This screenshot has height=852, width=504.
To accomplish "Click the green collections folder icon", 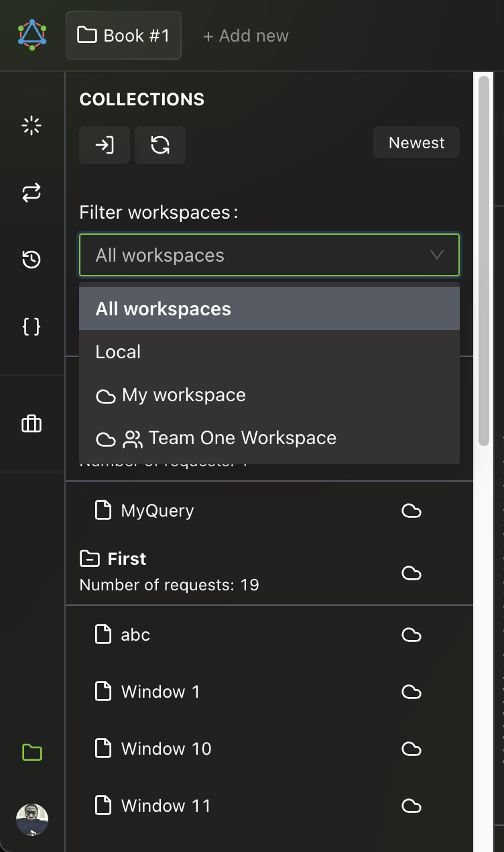I will click(x=31, y=752).
